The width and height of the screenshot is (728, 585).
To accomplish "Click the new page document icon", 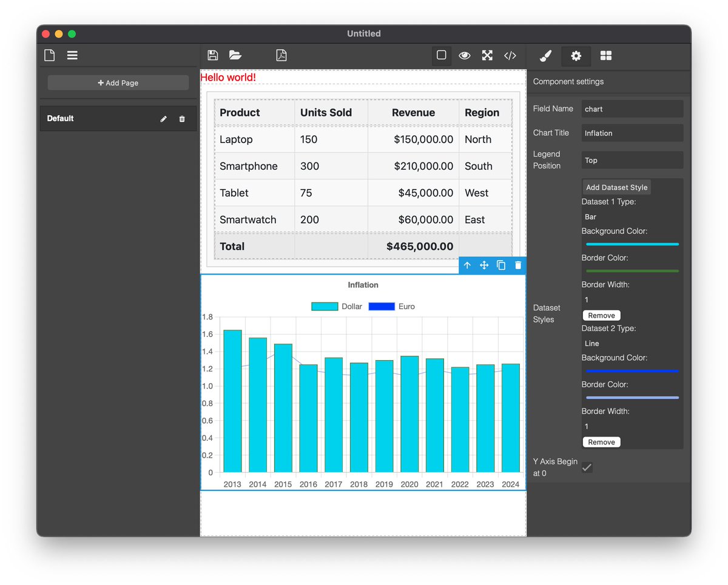I will [50, 55].
